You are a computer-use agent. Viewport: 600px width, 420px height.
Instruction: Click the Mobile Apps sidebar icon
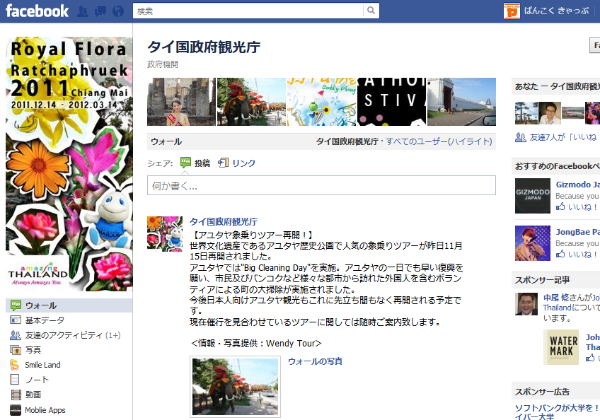point(15,410)
